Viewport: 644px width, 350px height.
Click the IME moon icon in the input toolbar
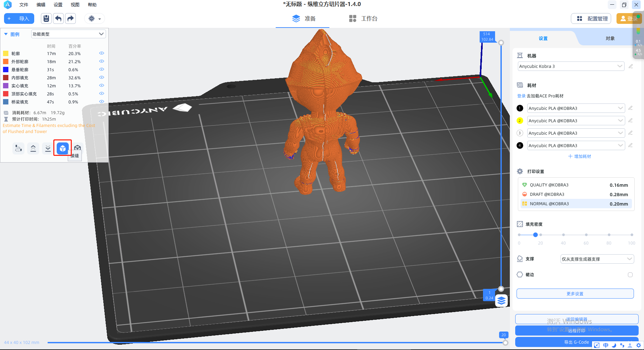click(x=614, y=345)
